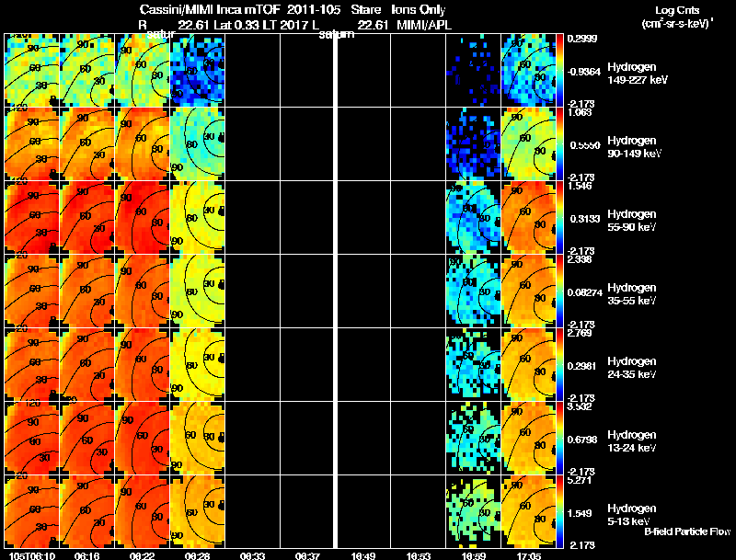Click the colorbar maximum value '2.338'
736x560 pixels.
click(x=580, y=260)
